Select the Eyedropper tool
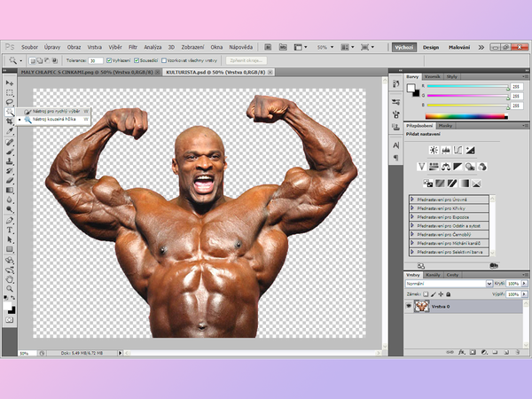This screenshot has height=399, width=532. click(x=10, y=131)
